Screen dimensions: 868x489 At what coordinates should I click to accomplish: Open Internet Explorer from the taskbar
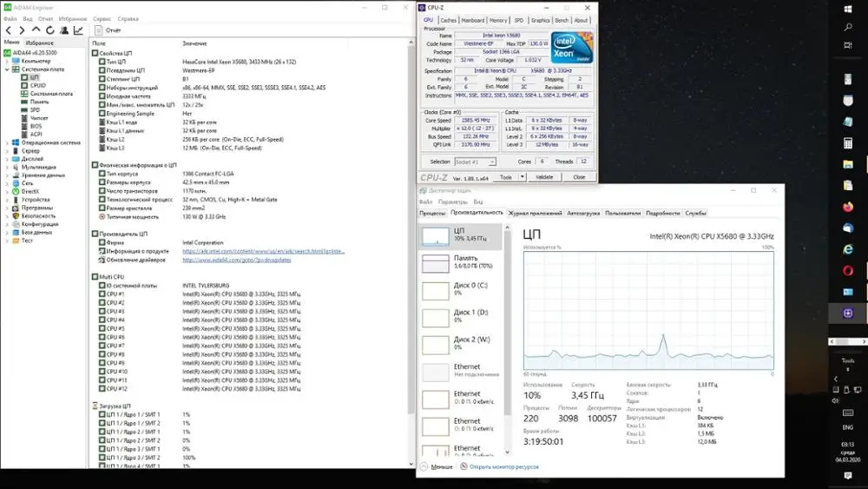[848, 250]
